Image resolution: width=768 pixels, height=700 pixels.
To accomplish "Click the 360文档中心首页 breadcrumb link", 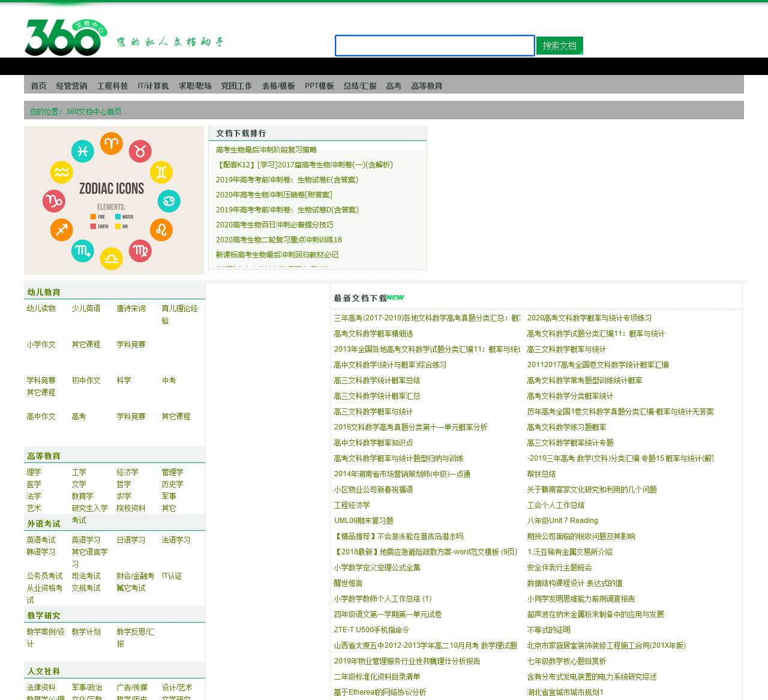I will 94,112.
